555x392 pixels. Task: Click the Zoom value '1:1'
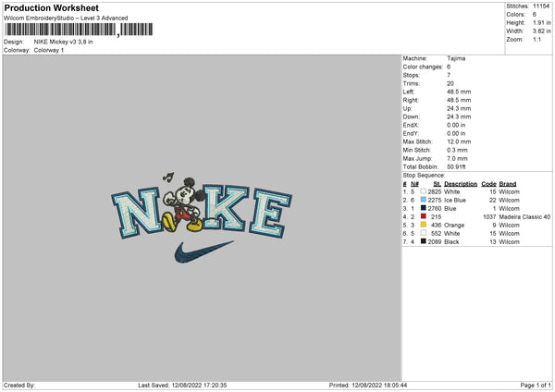536,39
